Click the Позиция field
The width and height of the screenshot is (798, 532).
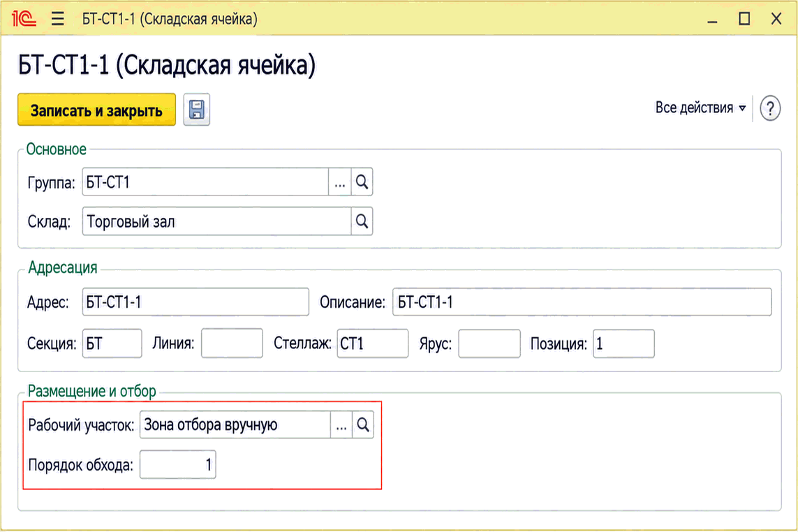point(624,343)
